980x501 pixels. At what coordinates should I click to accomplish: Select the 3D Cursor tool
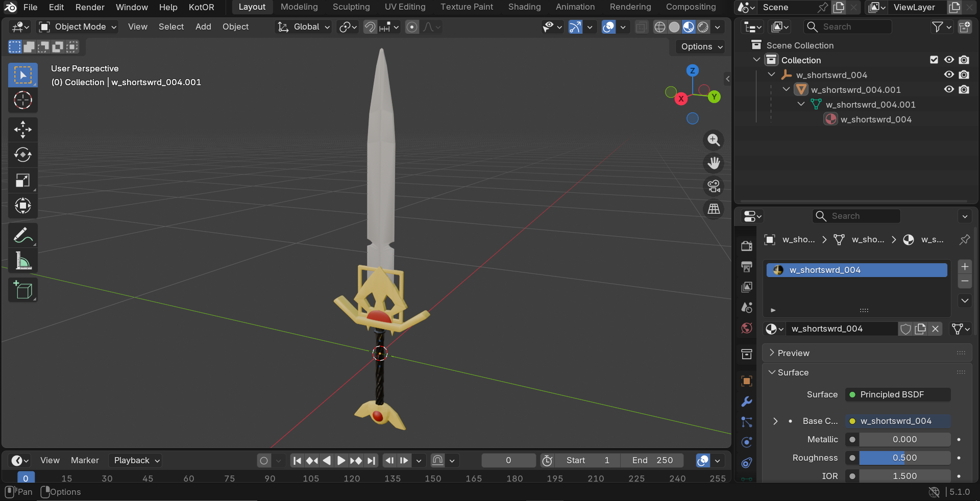pyautogui.click(x=22, y=101)
